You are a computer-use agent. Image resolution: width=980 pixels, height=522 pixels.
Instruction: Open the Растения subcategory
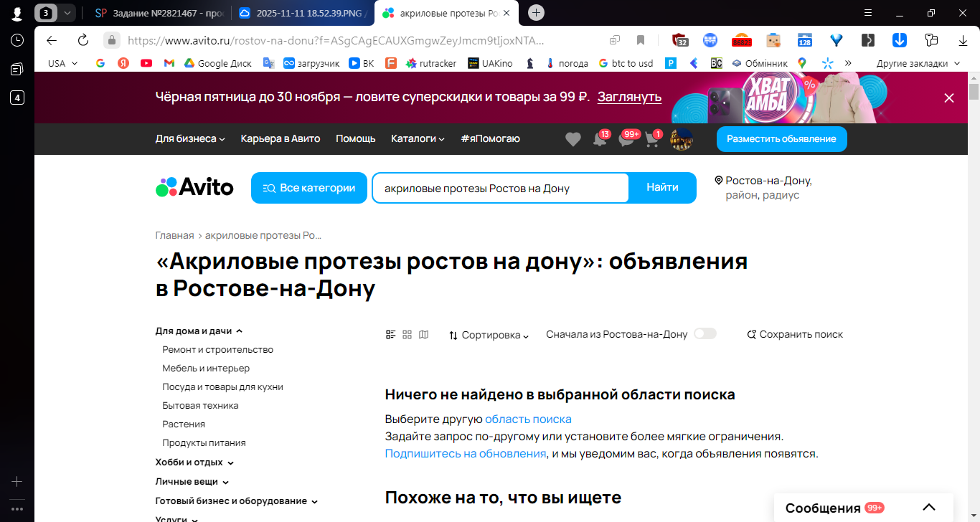coord(184,424)
